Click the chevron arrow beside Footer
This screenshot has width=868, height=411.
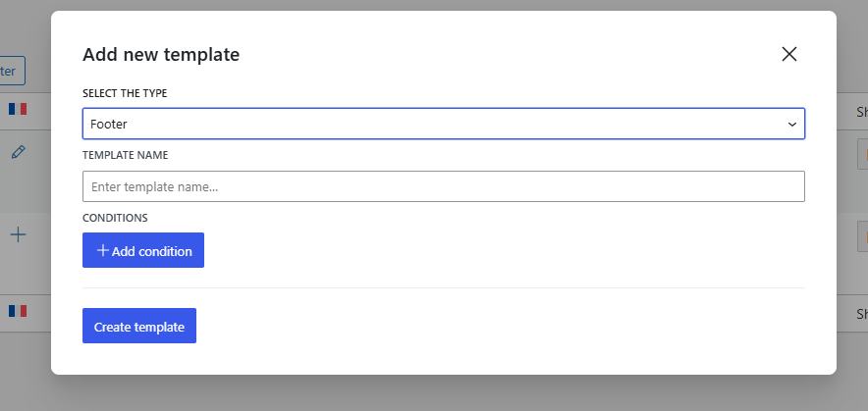(x=792, y=125)
